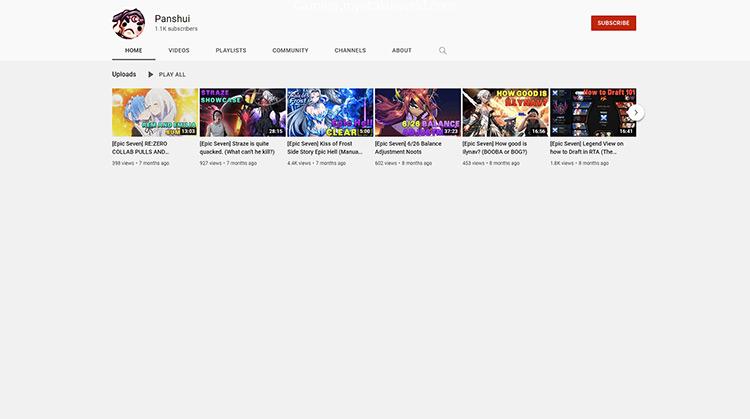
Task: Play all uploads
Action: 167,75
